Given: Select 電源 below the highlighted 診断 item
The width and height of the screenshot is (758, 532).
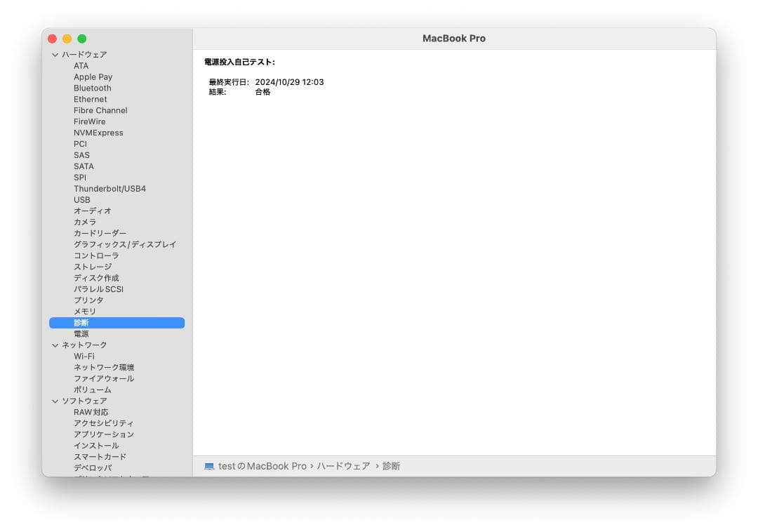Looking at the screenshot, I should pyautogui.click(x=81, y=333).
